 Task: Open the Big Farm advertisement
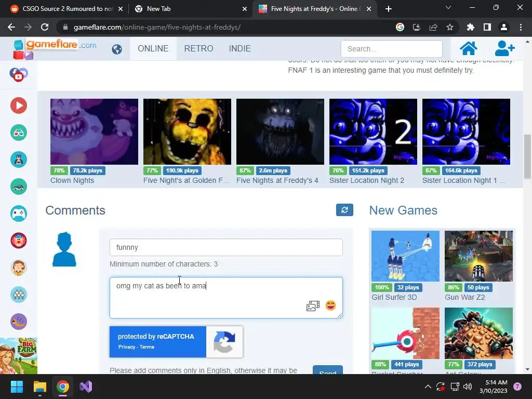click(x=19, y=355)
